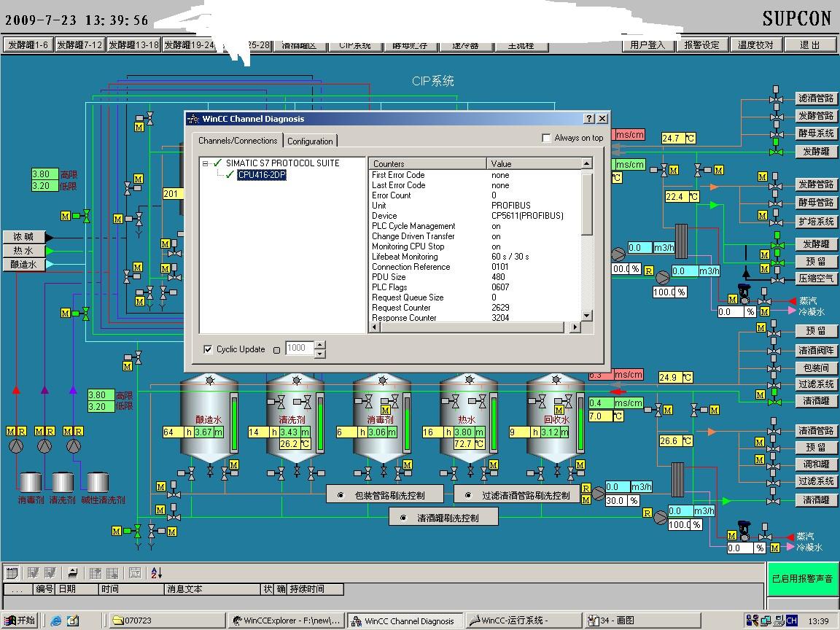The height and width of the screenshot is (630, 840).
Task: Click the 清洗剂 large tank graphic
Action: click(x=295, y=419)
